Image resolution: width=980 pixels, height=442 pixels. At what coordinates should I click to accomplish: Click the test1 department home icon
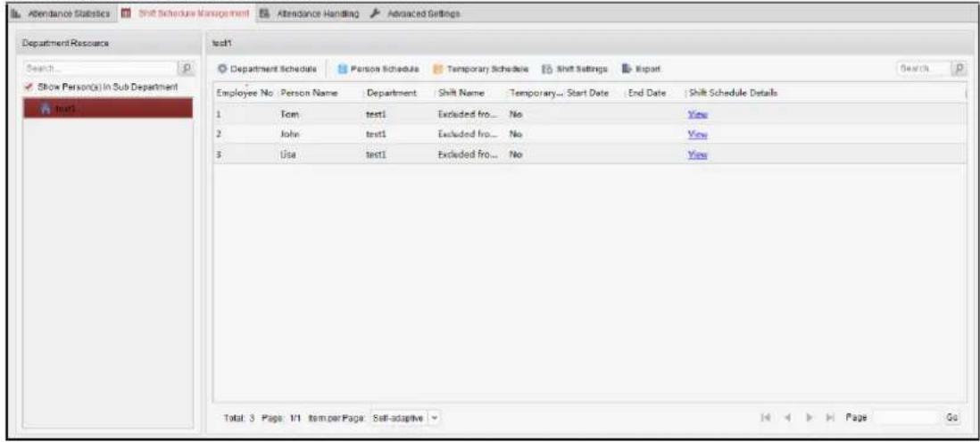(x=45, y=108)
